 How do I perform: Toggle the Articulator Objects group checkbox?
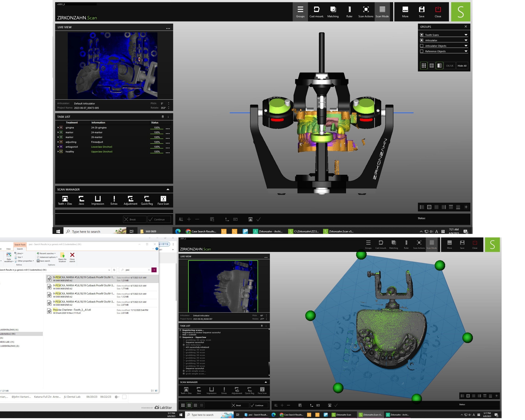tap(422, 46)
